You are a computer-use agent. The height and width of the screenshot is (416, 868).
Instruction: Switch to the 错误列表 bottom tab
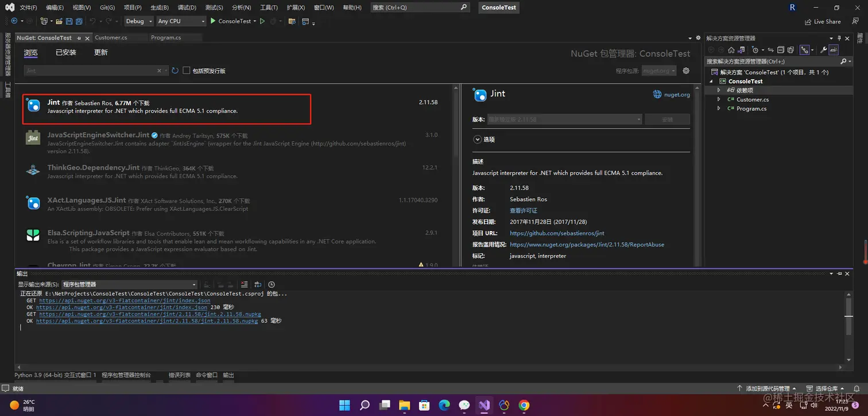(x=179, y=375)
